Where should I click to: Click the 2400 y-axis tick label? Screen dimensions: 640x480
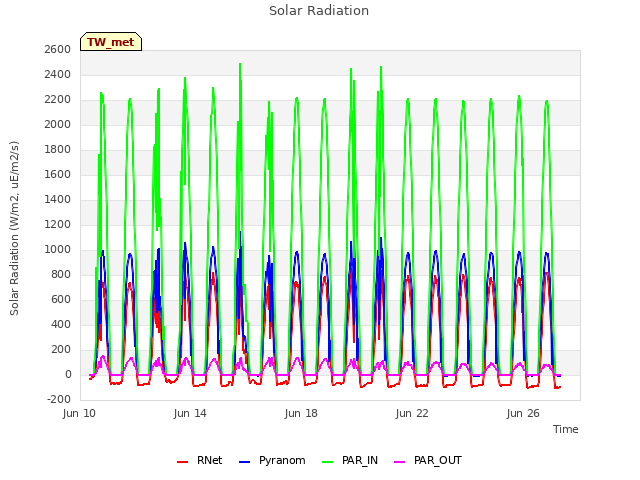[58, 74]
